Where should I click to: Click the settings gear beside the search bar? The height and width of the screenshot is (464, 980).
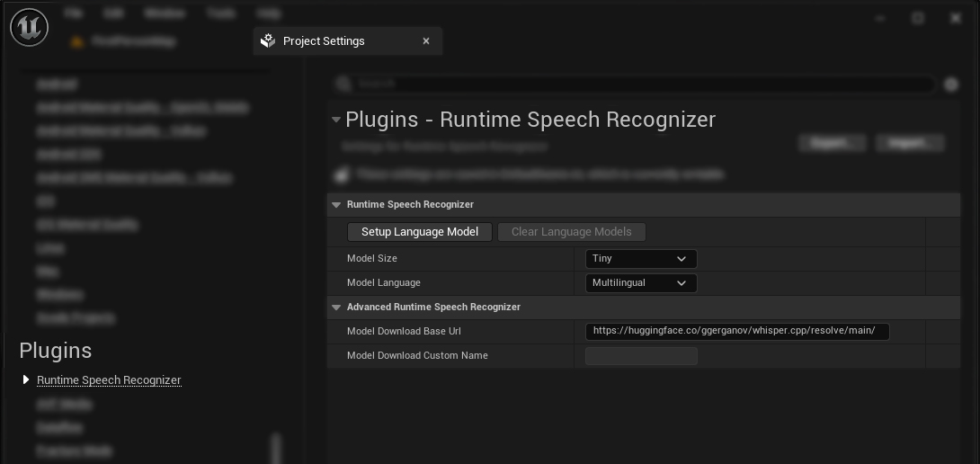tap(951, 85)
